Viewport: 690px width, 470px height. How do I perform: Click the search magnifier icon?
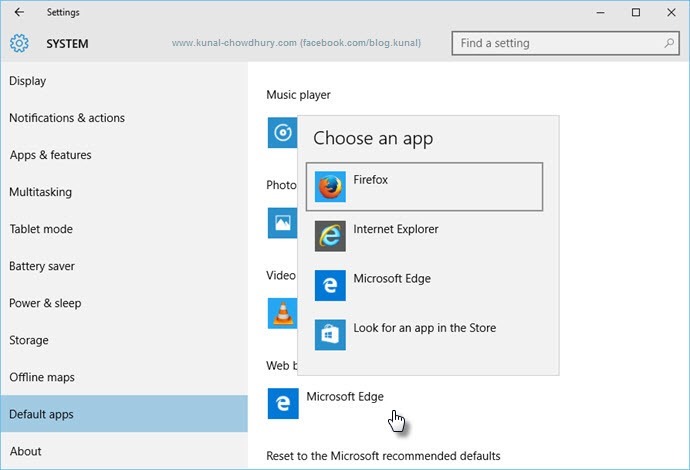(x=669, y=43)
